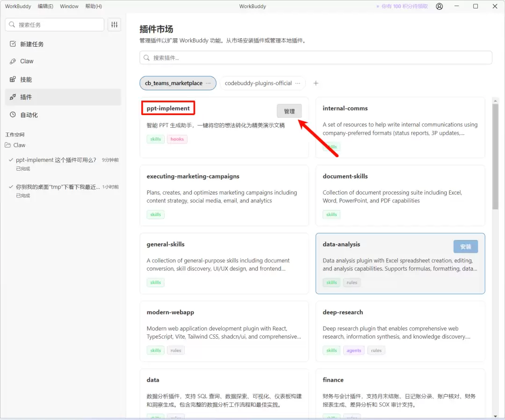
Task: Click the user account avatar icon
Action: coord(439,7)
